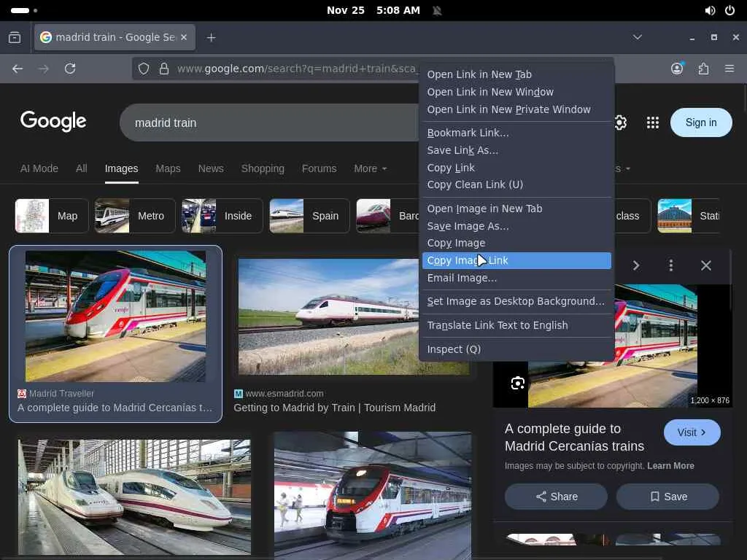The image size is (747, 560).
Task: Choose Copy Link from context menu
Action: 516,168
